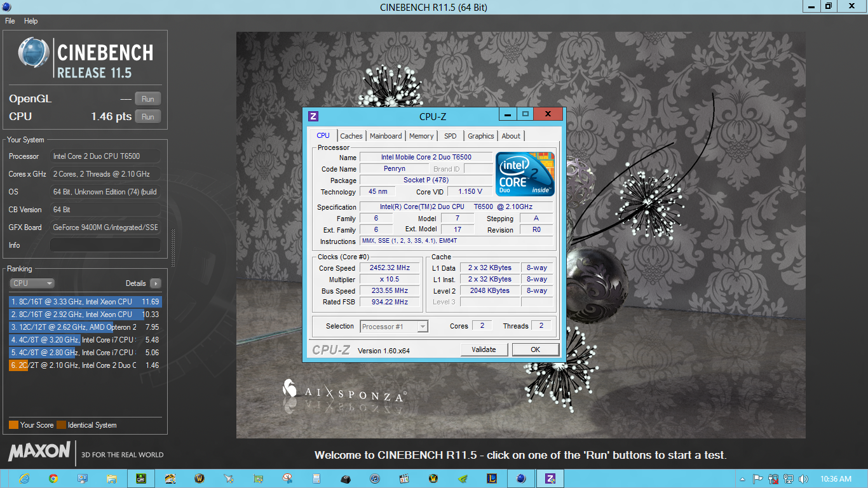The height and width of the screenshot is (488, 868).
Task: Click the Info text field in Cinebench
Action: tap(105, 245)
